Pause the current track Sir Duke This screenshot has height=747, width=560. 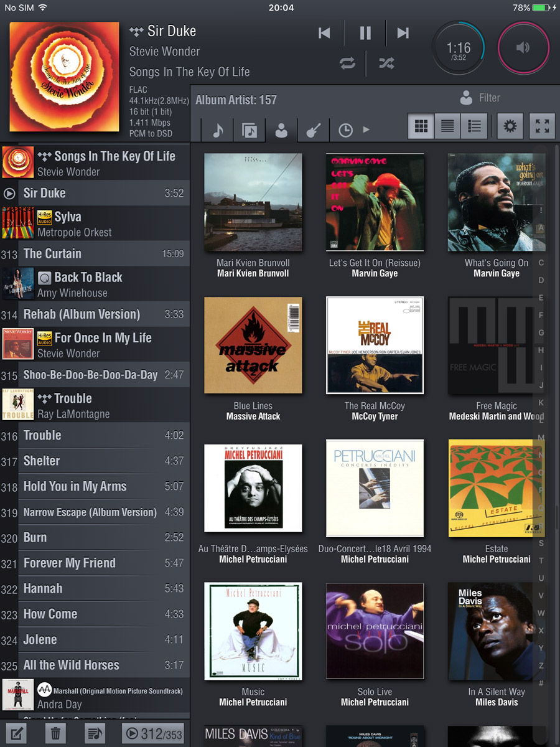pos(365,34)
